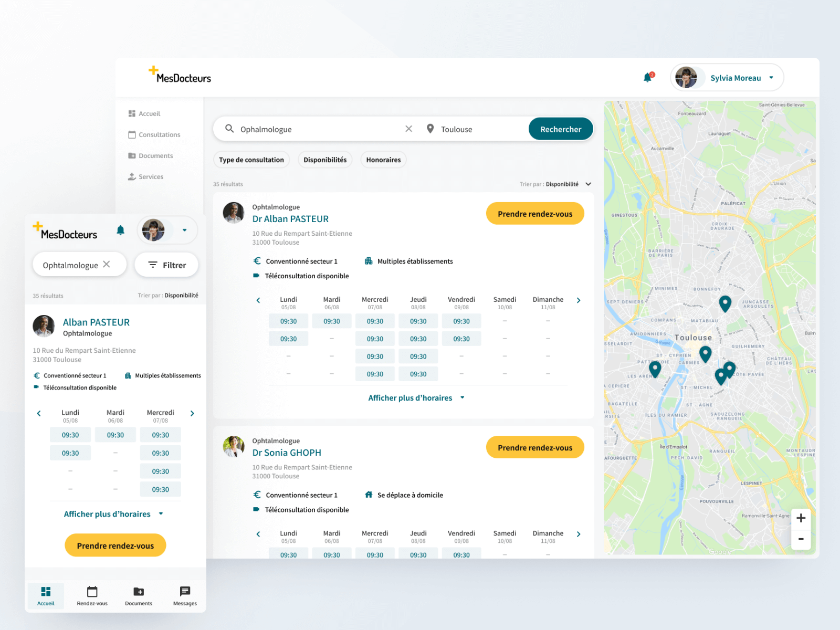Click the search magnifier icon
This screenshot has width=840, height=630.
point(229,129)
